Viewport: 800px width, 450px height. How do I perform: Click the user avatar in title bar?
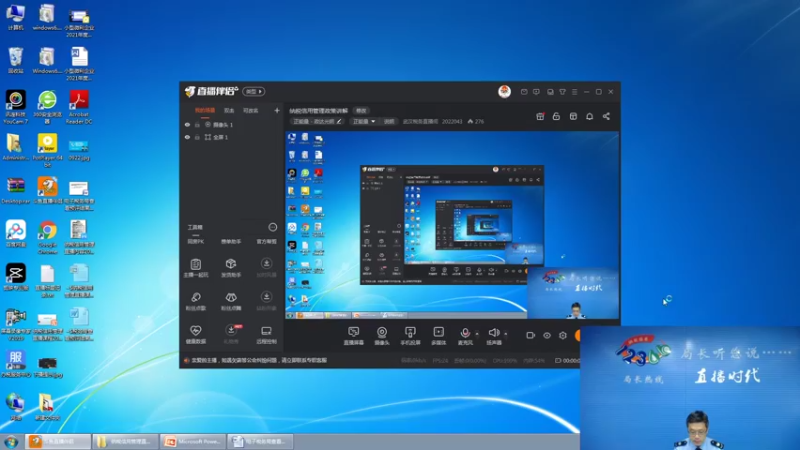[504, 91]
